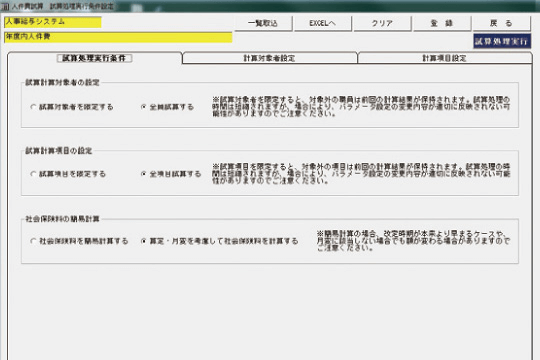Screen dimensions: 540x360
Task: Click the 社会保険料の簡易計算 group label
Action: coord(62,219)
